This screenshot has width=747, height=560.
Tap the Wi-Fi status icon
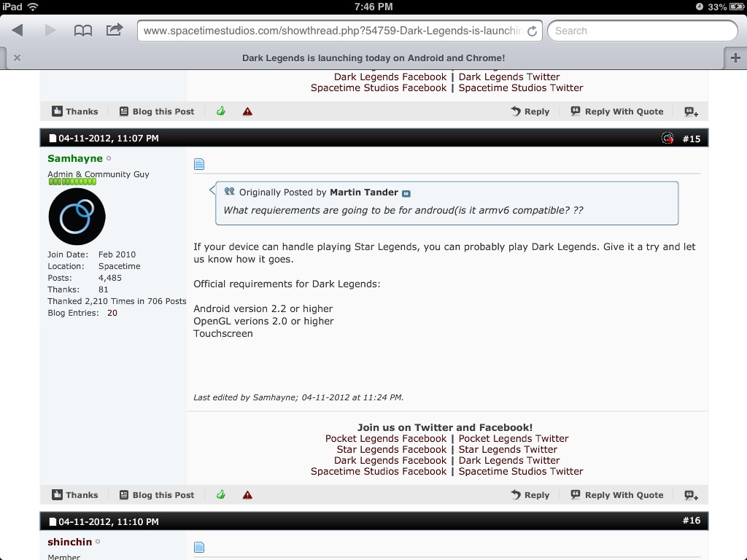(32, 7)
